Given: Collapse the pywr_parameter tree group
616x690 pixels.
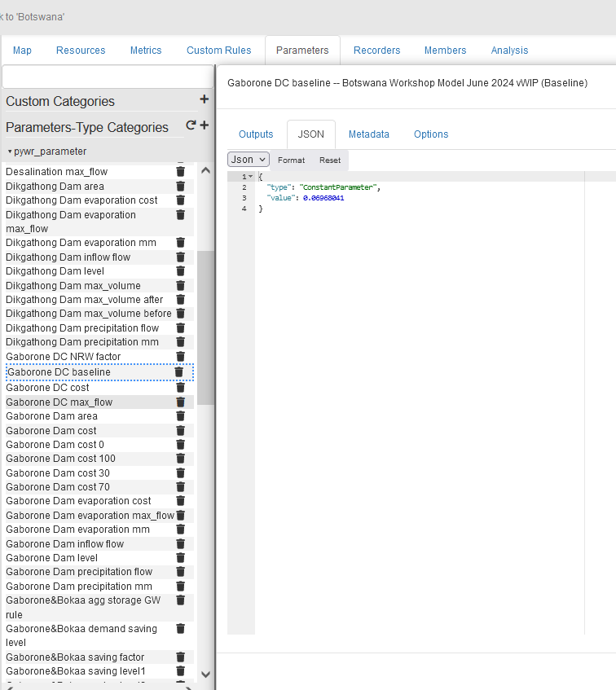Looking at the screenshot, I should [x=10, y=152].
